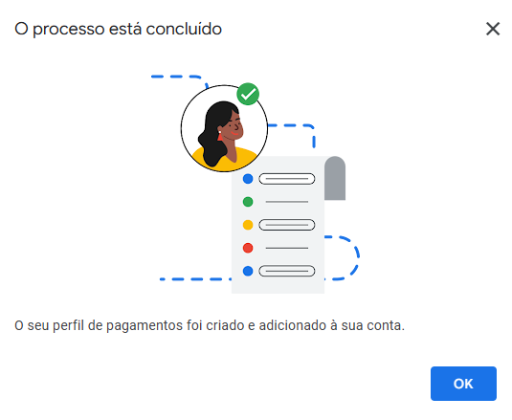Image resolution: width=512 pixels, height=420 pixels.
Task: Click the dashed blue loop right of document
Action: [x=343, y=257]
